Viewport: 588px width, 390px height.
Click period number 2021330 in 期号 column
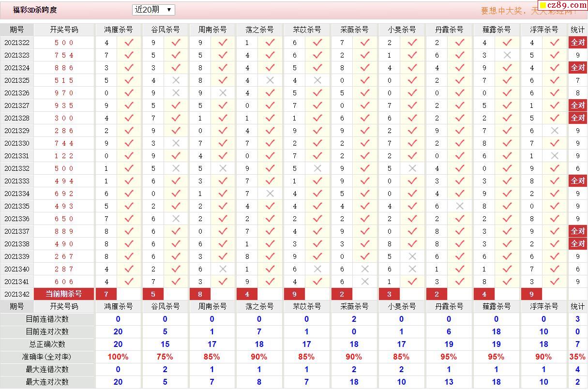[17, 143]
